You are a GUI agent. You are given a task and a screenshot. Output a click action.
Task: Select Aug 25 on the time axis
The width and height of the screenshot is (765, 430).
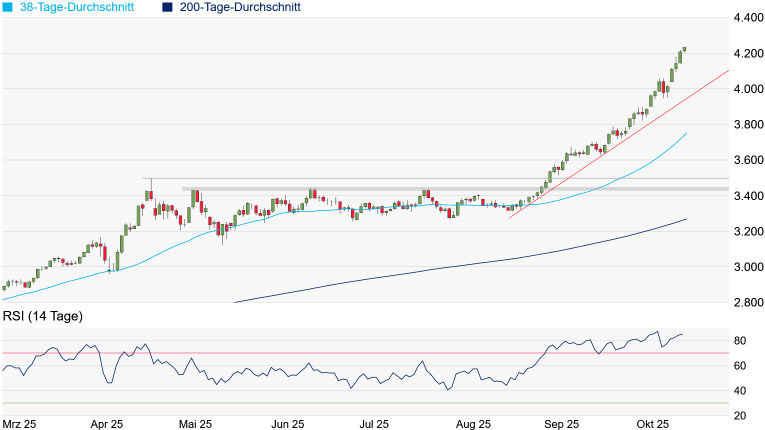click(473, 424)
